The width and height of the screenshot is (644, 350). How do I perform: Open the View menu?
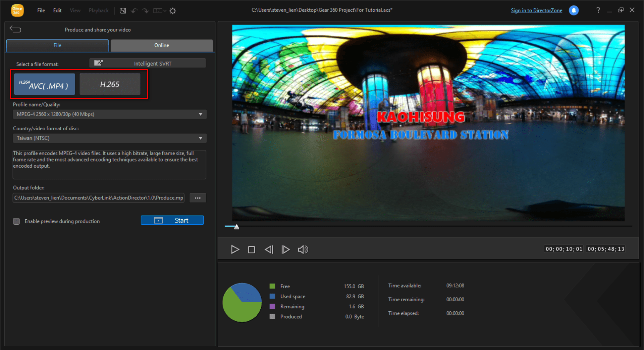[x=75, y=10]
